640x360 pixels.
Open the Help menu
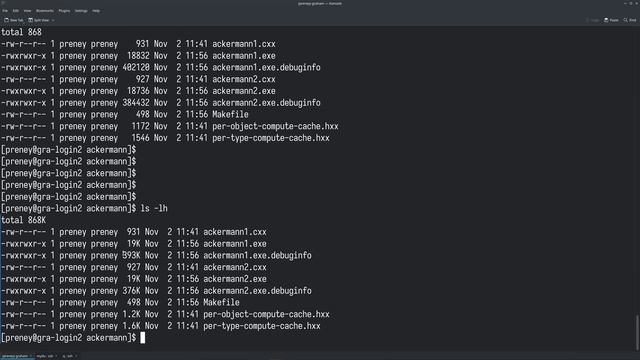[96, 11]
